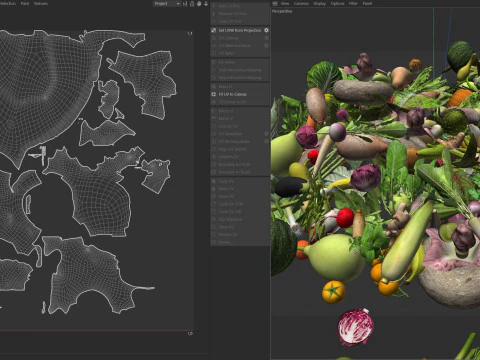The height and width of the screenshot is (360, 480).
Task: Open the Textures menu
Action: click(41, 3)
